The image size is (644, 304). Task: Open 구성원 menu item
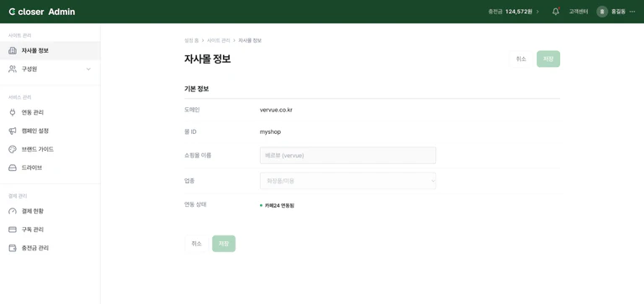pyautogui.click(x=49, y=69)
